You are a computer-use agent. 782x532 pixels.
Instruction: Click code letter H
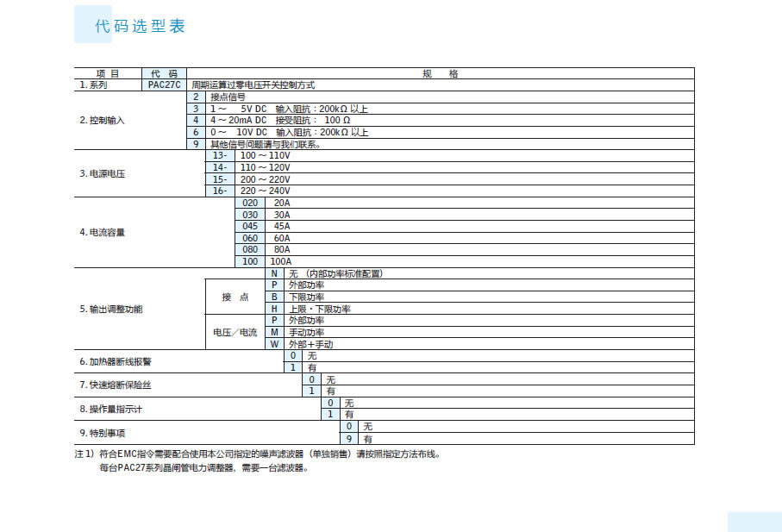pos(274,310)
